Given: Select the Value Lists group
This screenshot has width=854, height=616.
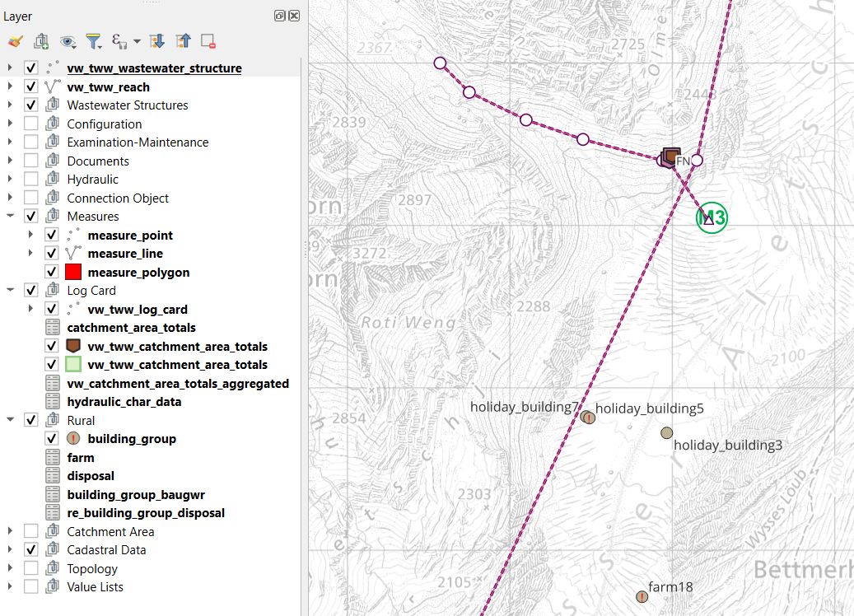Looking at the screenshot, I should click(x=95, y=587).
